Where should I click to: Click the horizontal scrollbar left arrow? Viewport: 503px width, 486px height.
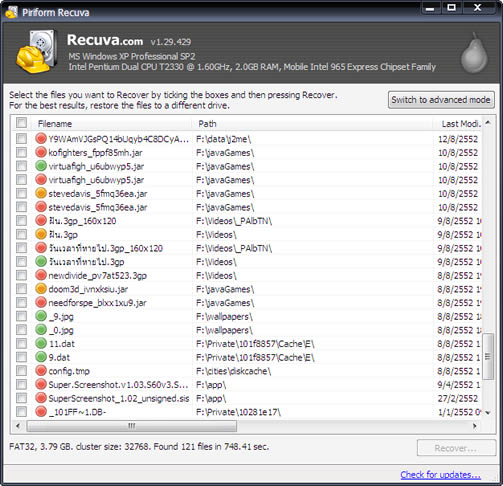click(x=18, y=426)
